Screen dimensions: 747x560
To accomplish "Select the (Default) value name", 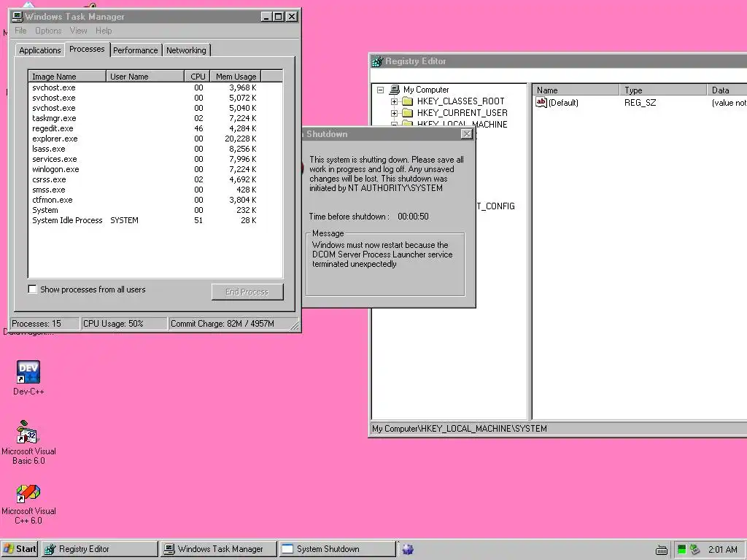I will [x=563, y=102].
